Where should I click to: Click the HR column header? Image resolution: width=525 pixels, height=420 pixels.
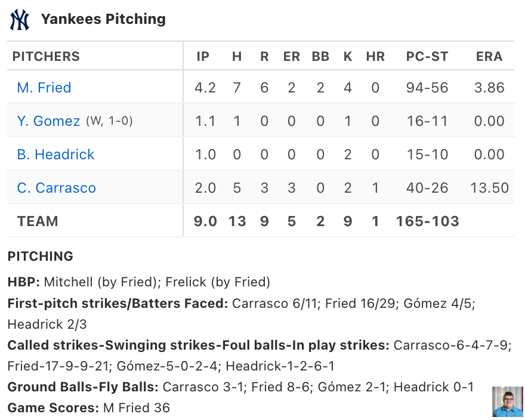coord(375,56)
